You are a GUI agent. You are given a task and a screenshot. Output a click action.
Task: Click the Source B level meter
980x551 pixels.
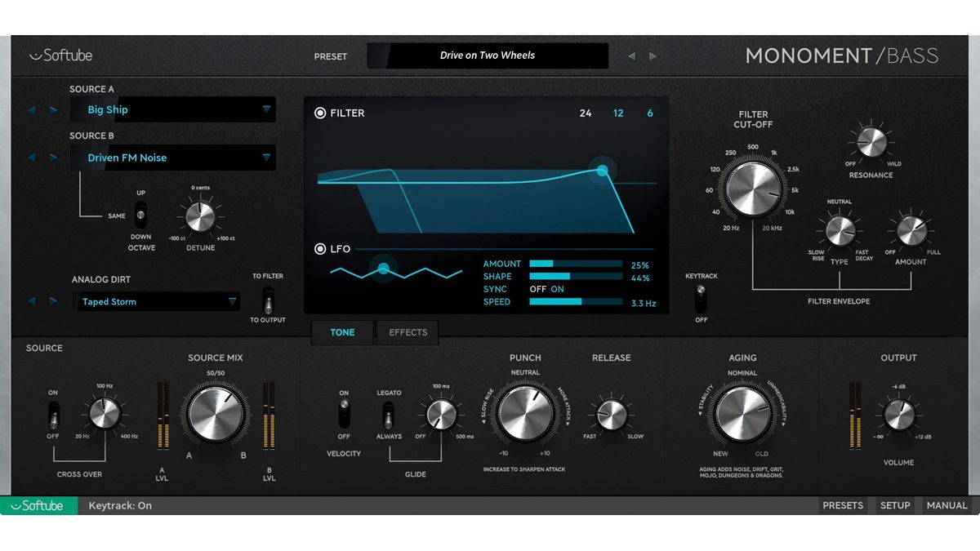[x=269, y=415]
